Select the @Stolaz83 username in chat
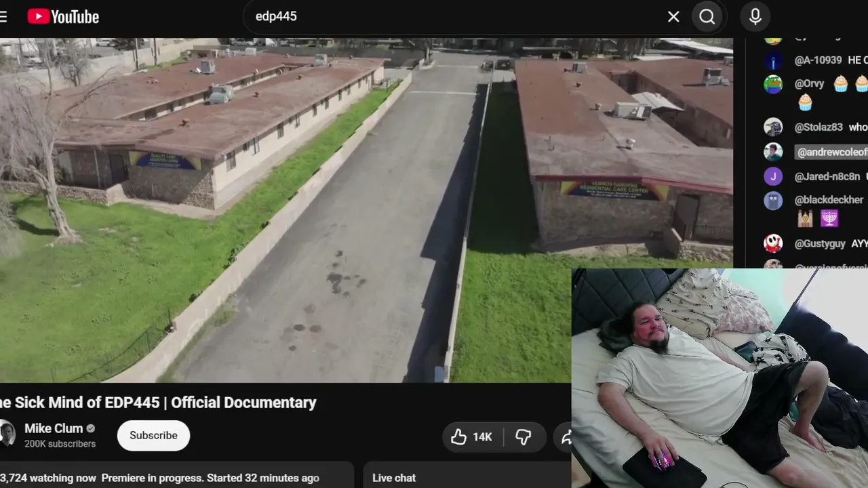 tap(818, 127)
